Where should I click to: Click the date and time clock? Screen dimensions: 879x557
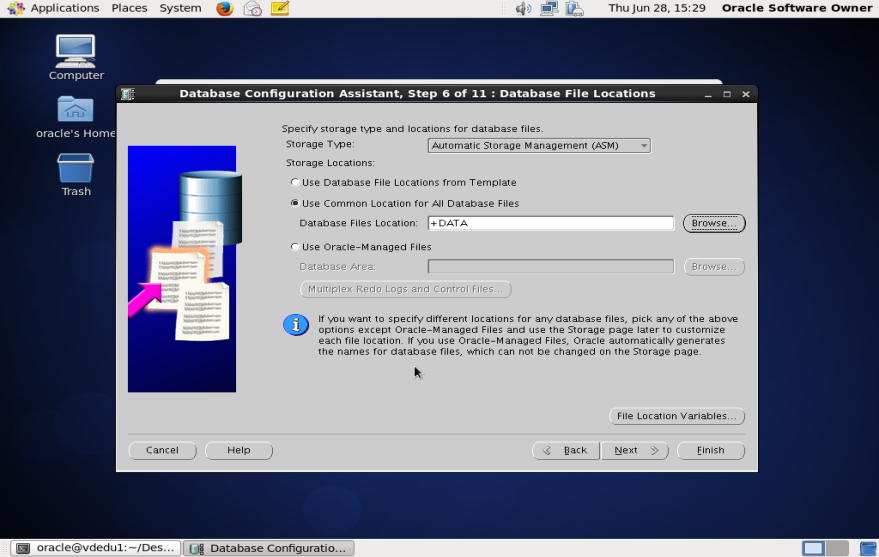(656, 8)
